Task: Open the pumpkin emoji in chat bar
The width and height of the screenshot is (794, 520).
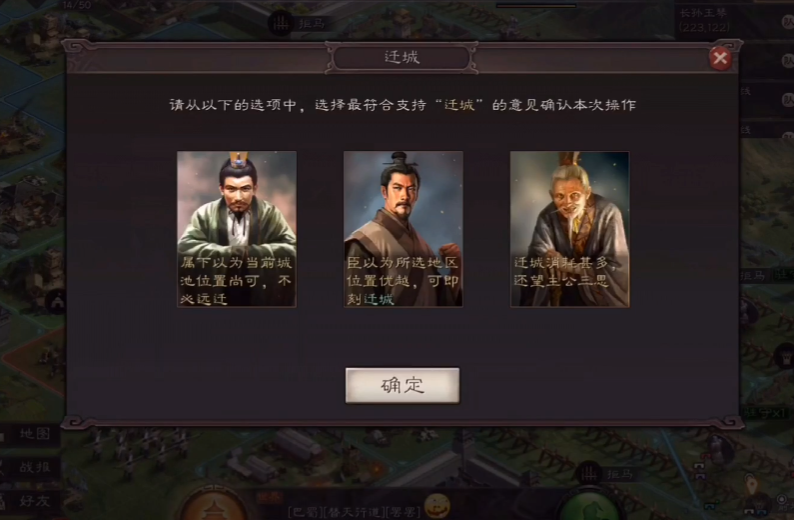Action: pos(437,506)
